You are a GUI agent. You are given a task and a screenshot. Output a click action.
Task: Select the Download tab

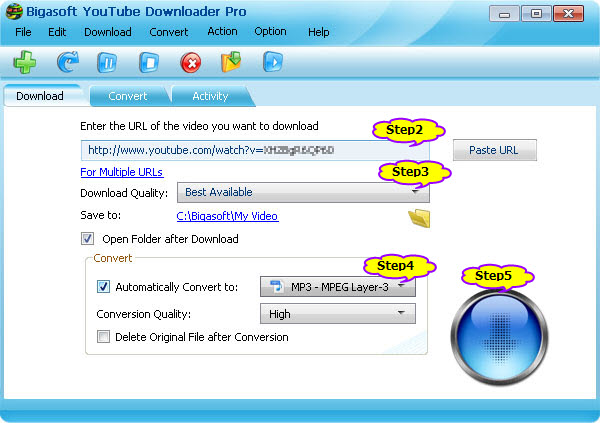pos(40,96)
